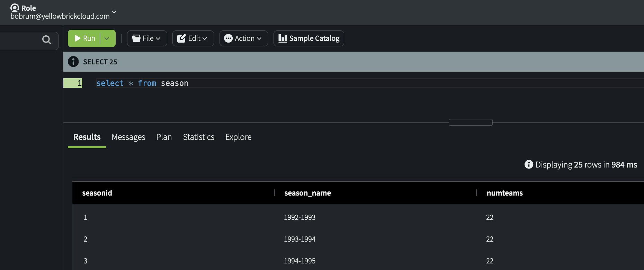Screen dimensions: 644x270
Task: Switch to the Statistics tab
Action: (x=199, y=137)
